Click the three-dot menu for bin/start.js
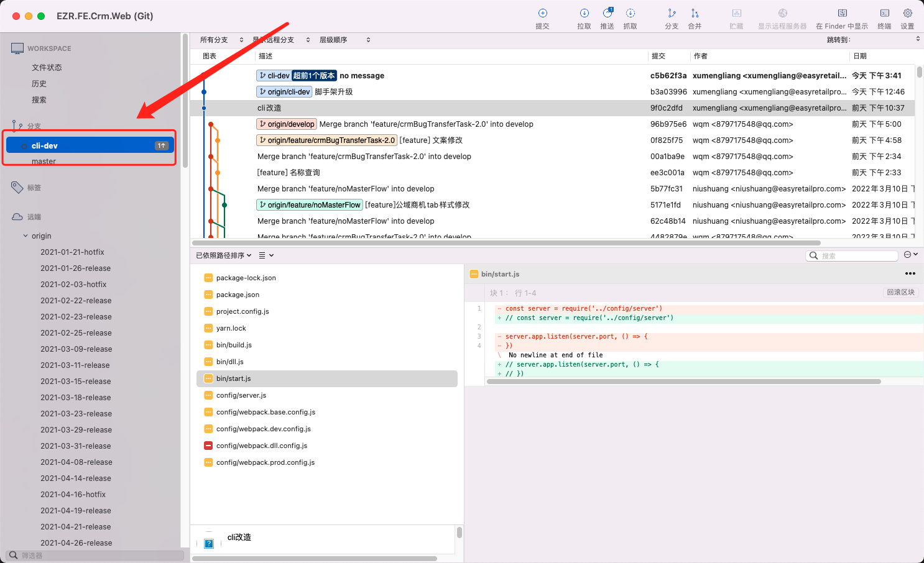This screenshot has height=563, width=924. pyautogui.click(x=910, y=274)
